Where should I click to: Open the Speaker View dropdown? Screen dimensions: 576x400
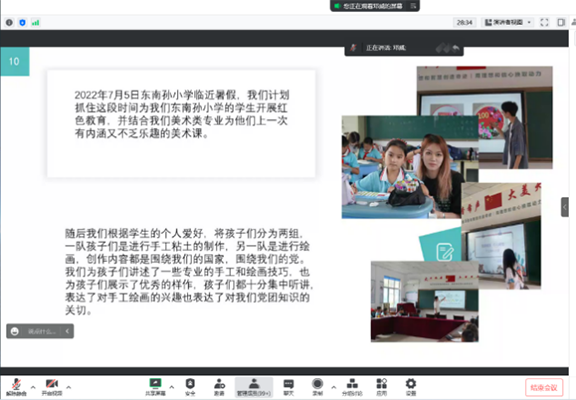(508, 22)
